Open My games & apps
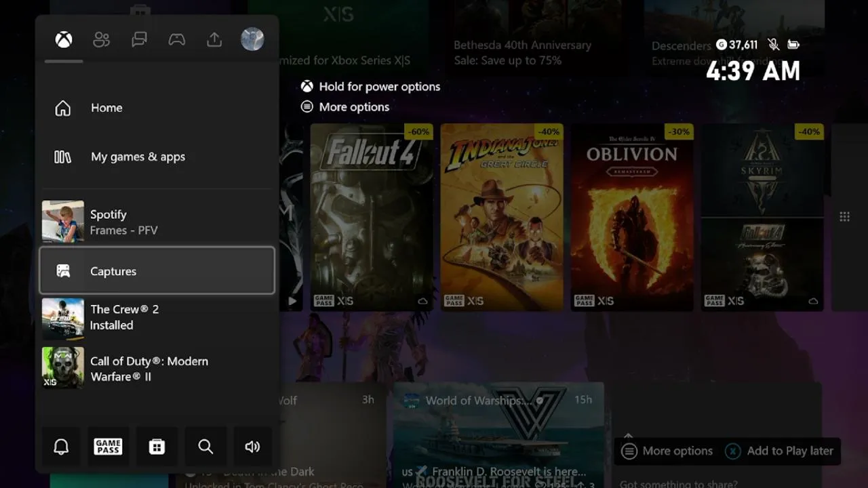This screenshot has width=868, height=488. [x=157, y=157]
